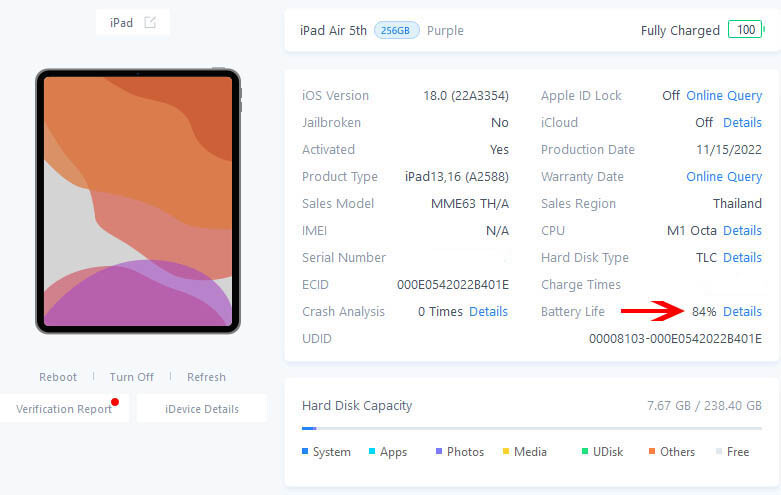781x495 pixels.
Task: Click the TLC hard disk type value
Action: pyautogui.click(x=706, y=257)
